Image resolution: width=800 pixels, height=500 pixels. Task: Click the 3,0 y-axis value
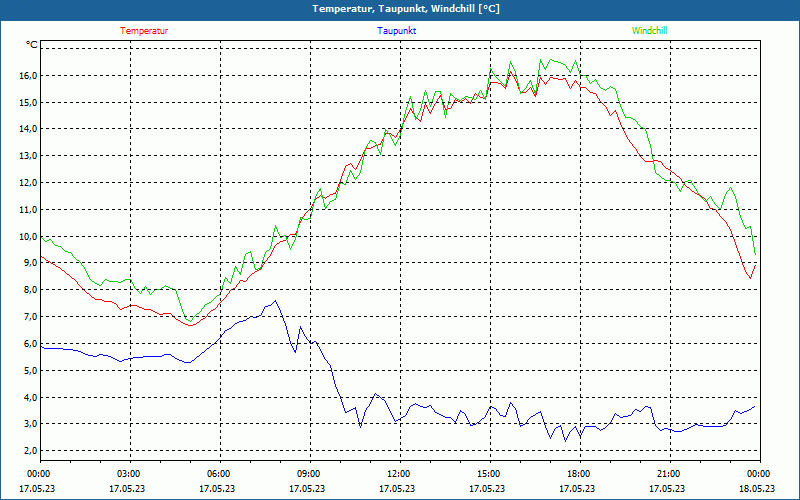31,424
